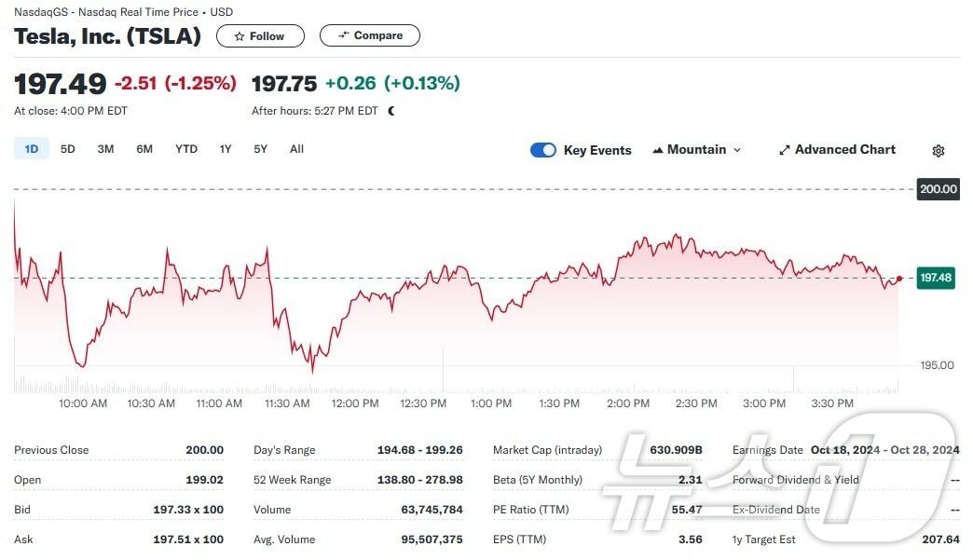Click the 200.00 previous close label
The height and width of the screenshot is (560, 973).
coord(938,189)
